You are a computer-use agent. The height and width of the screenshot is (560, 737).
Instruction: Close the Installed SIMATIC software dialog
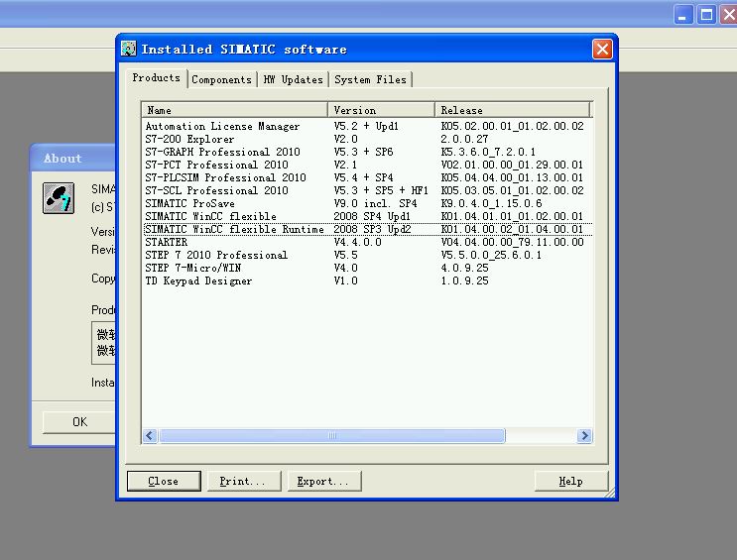tap(602, 49)
